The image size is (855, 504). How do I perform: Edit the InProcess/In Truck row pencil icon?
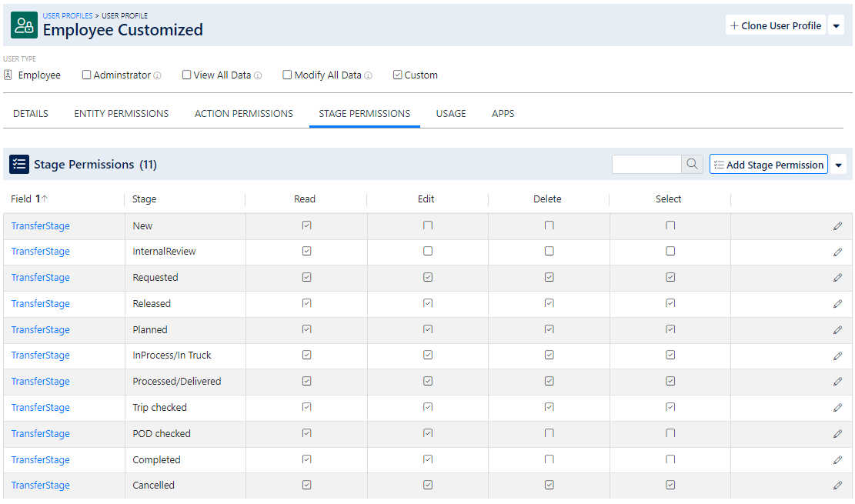[x=837, y=355]
